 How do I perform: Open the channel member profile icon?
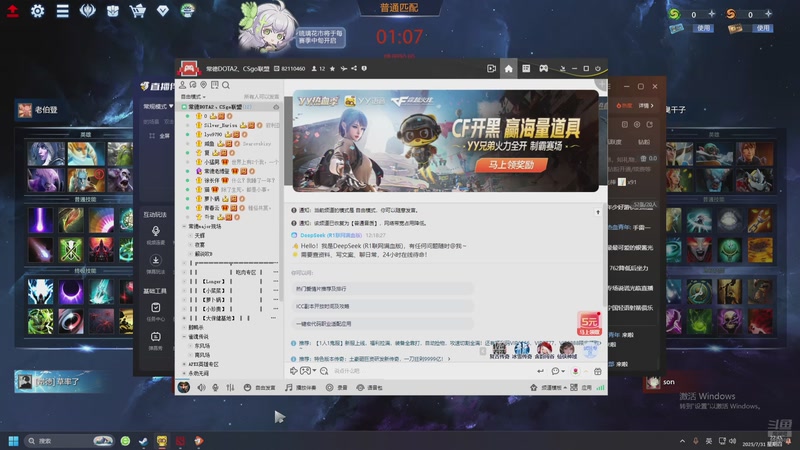pos(182,85)
